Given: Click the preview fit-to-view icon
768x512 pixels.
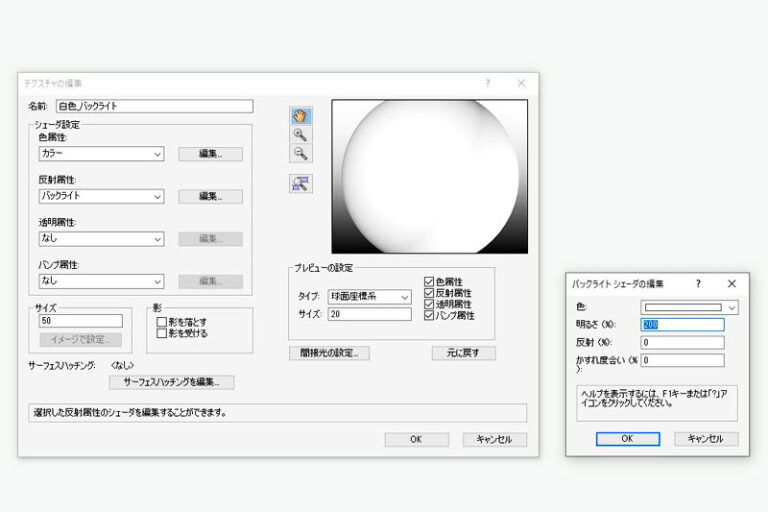Looking at the screenshot, I should [x=300, y=183].
